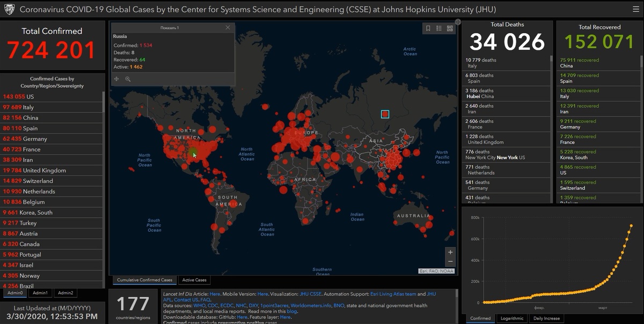The width and height of the screenshot is (644, 324).
Task: Select '82 156 China' row
Action: pyautogui.click(x=52, y=117)
